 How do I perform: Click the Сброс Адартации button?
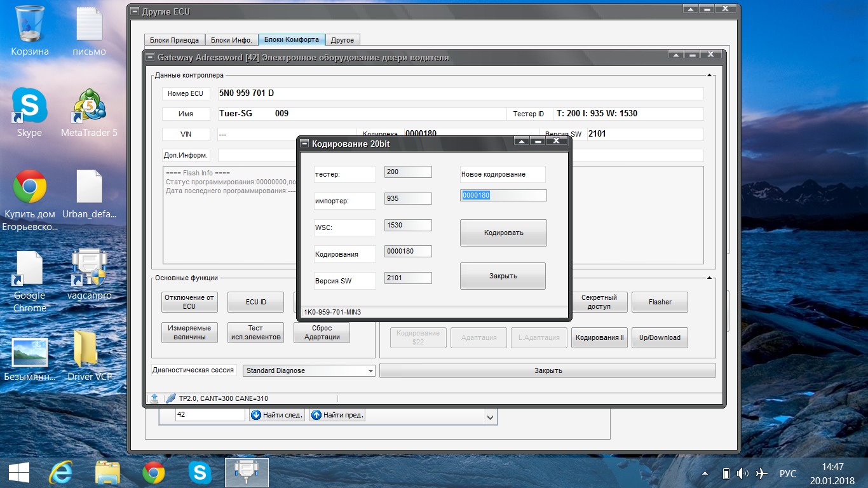point(322,332)
